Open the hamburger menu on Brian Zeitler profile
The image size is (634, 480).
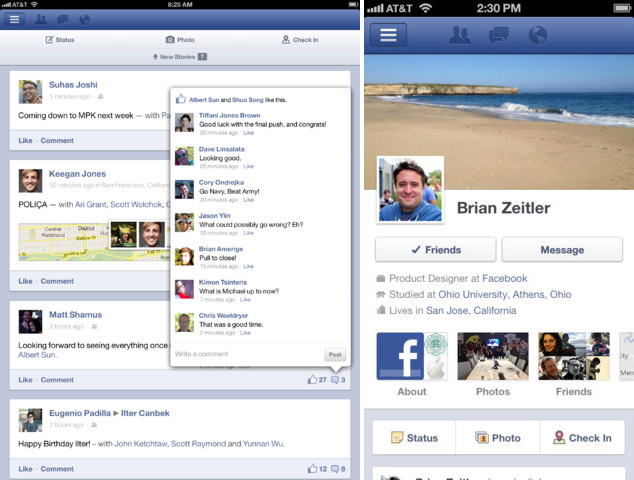(388, 35)
